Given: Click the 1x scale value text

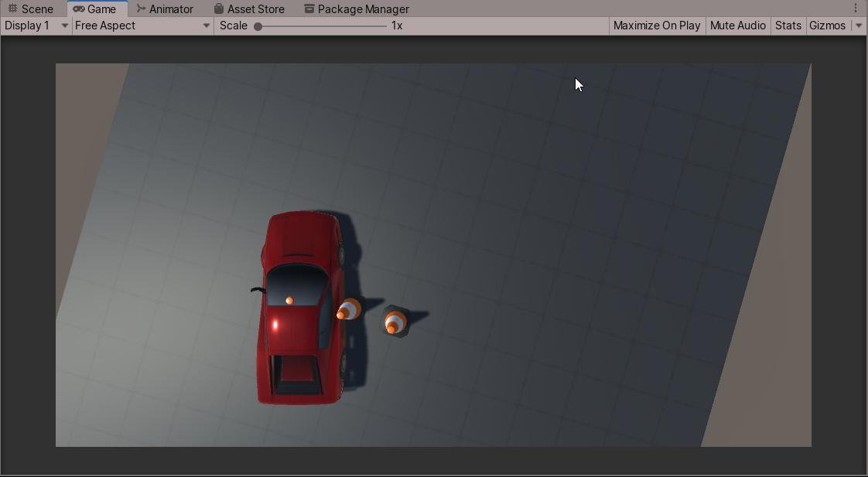Looking at the screenshot, I should pyautogui.click(x=397, y=26).
